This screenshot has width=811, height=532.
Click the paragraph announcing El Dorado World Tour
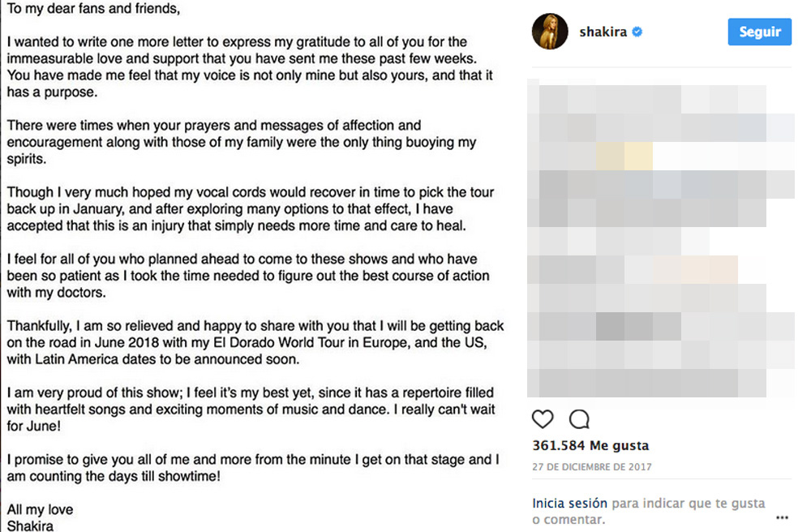[255, 342]
